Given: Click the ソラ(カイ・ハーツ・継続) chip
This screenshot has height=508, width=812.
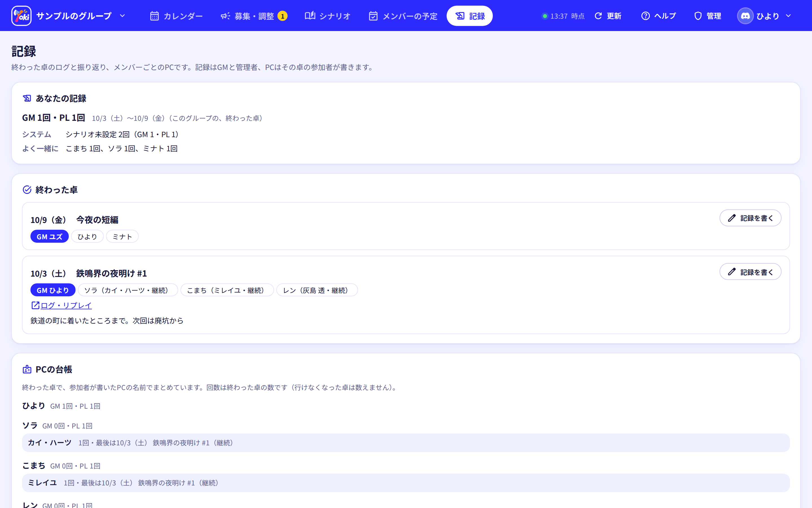Looking at the screenshot, I should [x=128, y=290].
